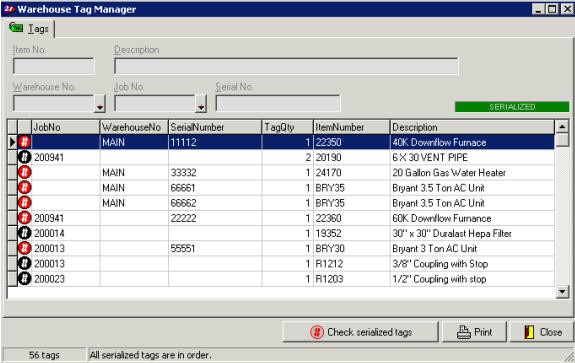Sort by ItemNumber column header
The image size is (575, 363).
(352, 127)
